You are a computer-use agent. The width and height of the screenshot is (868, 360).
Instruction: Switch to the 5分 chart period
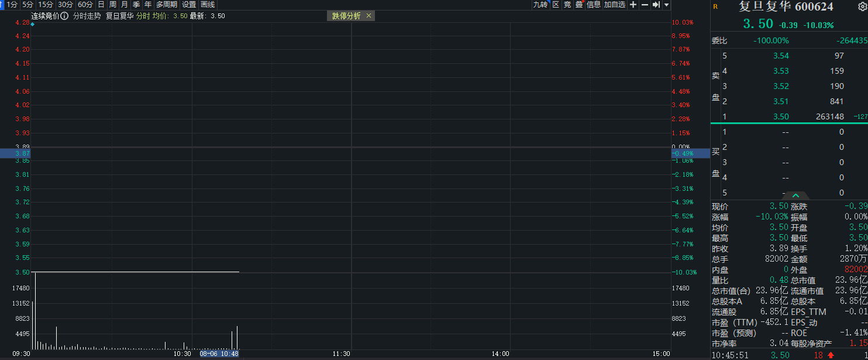[x=27, y=4]
